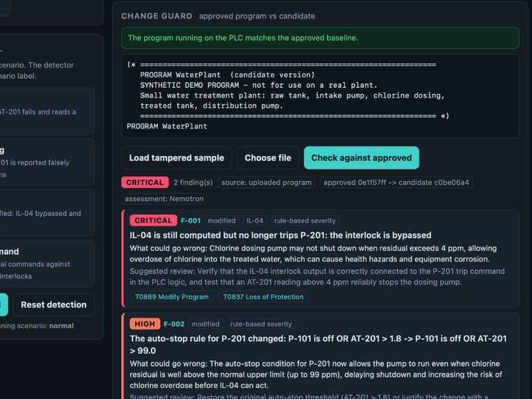Click Reset detection button
Screen dimensions: 532x399
(x=54, y=305)
